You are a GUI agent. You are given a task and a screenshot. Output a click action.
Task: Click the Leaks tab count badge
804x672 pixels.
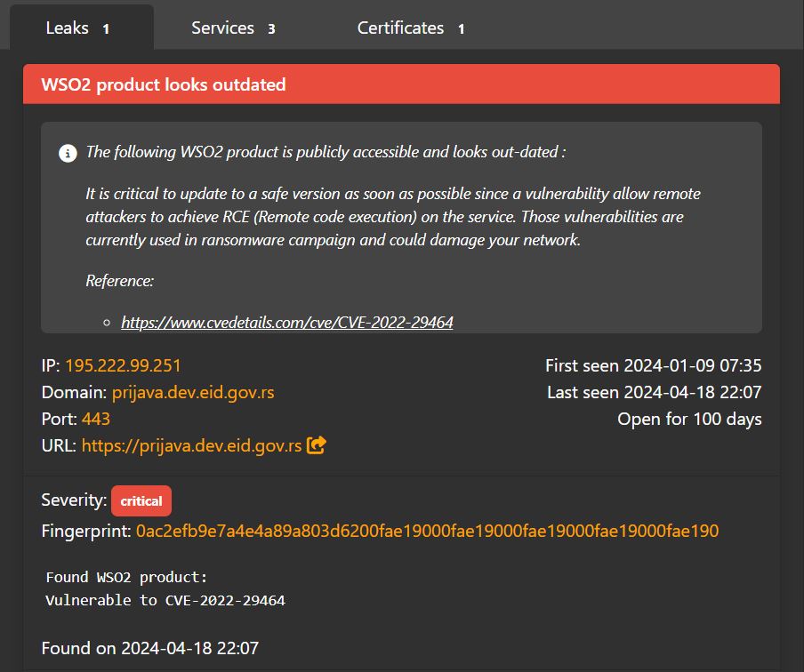click(x=106, y=28)
